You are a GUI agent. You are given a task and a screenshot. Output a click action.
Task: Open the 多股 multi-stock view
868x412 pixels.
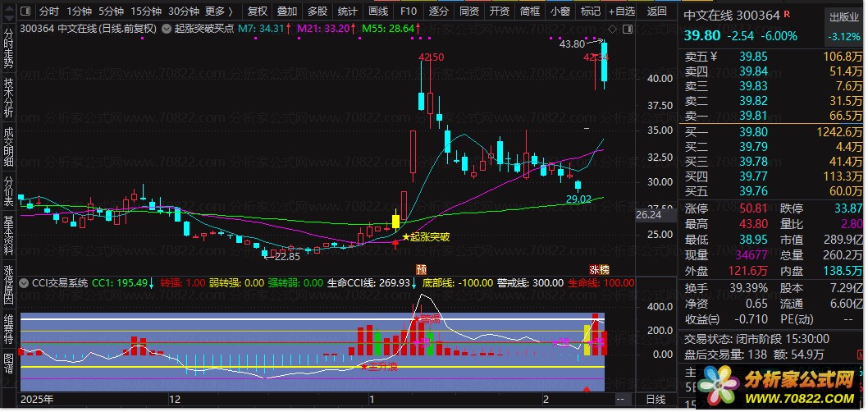(x=318, y=11)
